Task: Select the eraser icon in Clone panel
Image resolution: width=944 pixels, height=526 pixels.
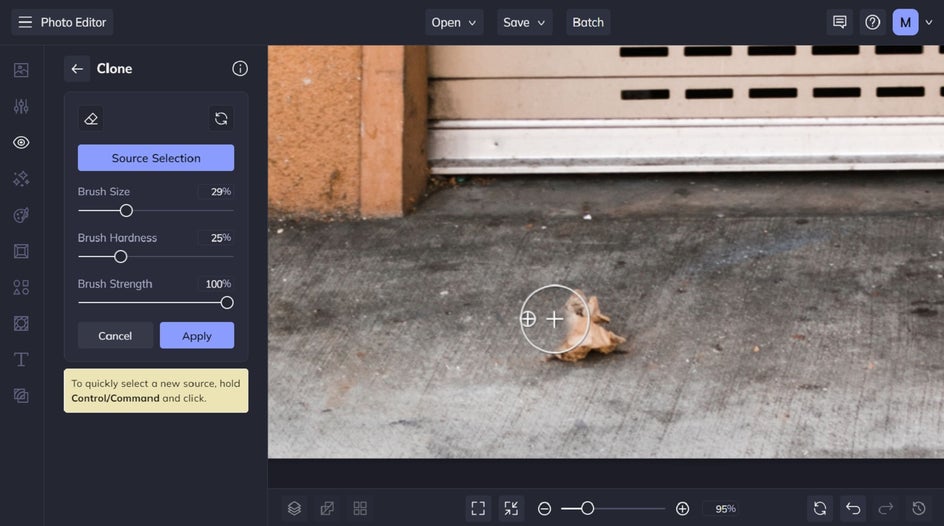Action: 91,119
